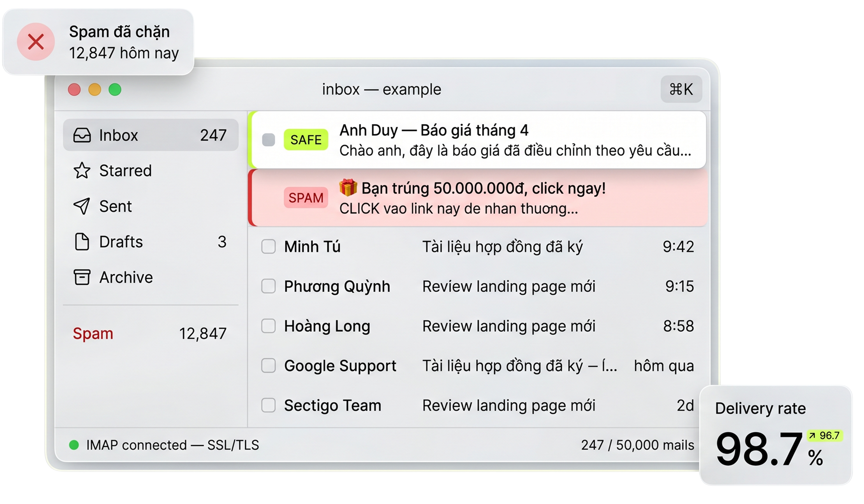Click the Sent paper plane icon
Viewport: 864px width, 504px height.
click(82, 206)
